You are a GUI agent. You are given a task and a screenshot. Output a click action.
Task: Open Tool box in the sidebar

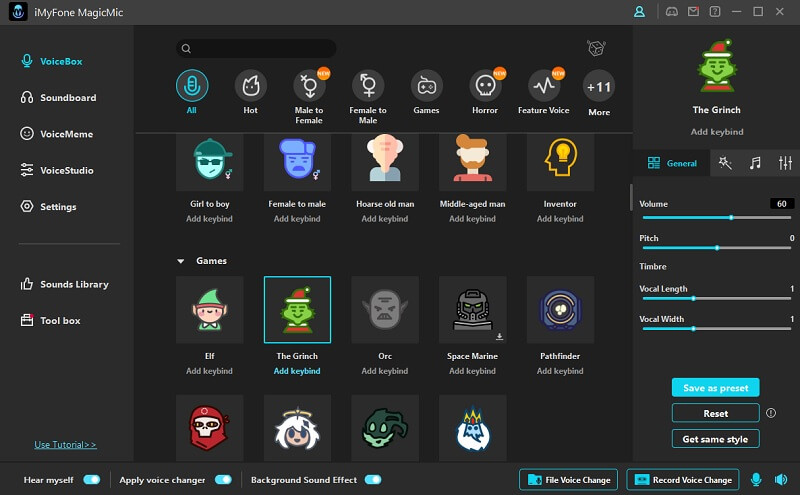tap(50, 320)
